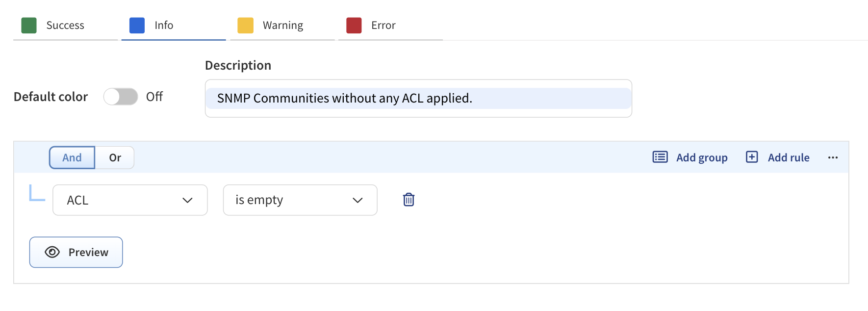Click the red Error color swatch
Image resolution: width=868 pixels, height=311 pixels.
[354, 26]
